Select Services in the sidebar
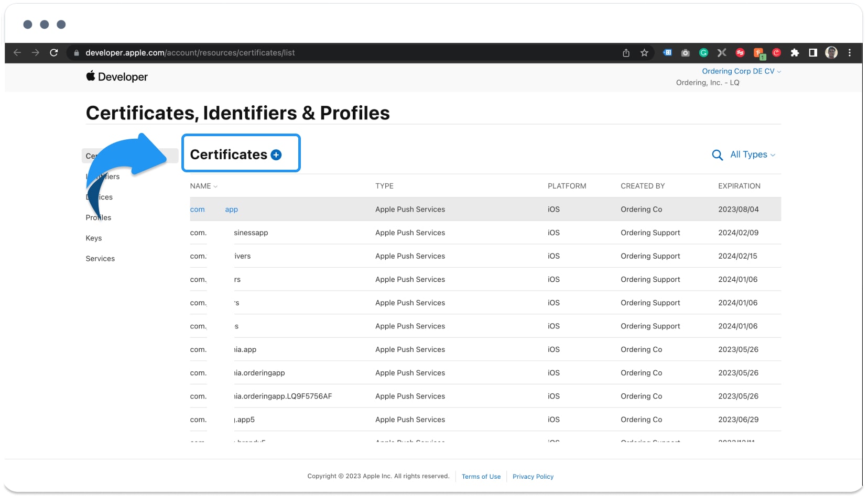The height and width of the screenshot is (496, 868). (100, 259)
